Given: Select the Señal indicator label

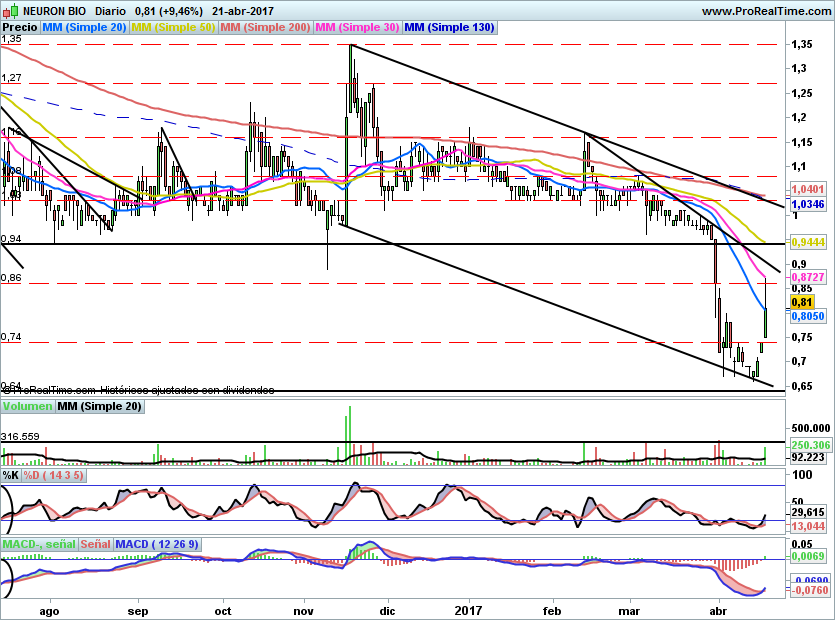Looking at the screenshot, I should (93, 544).
